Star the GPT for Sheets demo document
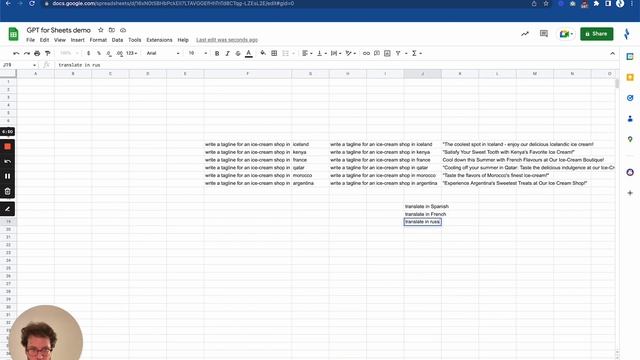This screenshot has height=360, width=640. point(100,30)
